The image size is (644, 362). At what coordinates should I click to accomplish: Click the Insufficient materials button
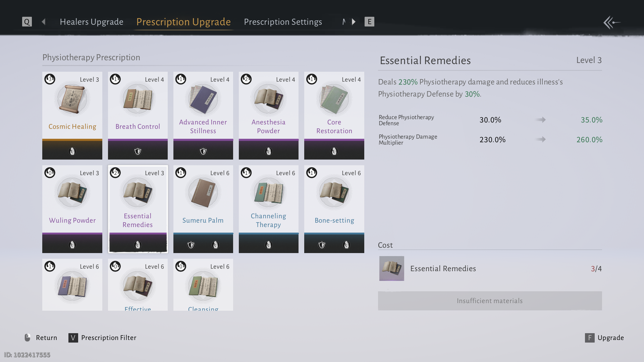click(x=490, y=301)
